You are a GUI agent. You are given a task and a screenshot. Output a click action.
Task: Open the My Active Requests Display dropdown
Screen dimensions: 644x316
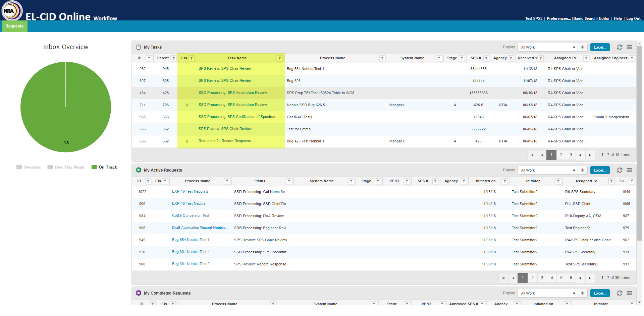[x=547, y=170]
